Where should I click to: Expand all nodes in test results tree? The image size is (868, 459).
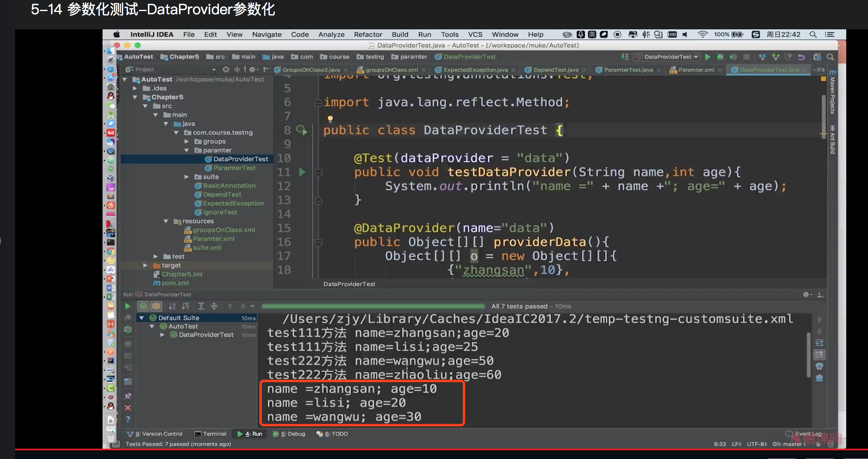(201, 306)
